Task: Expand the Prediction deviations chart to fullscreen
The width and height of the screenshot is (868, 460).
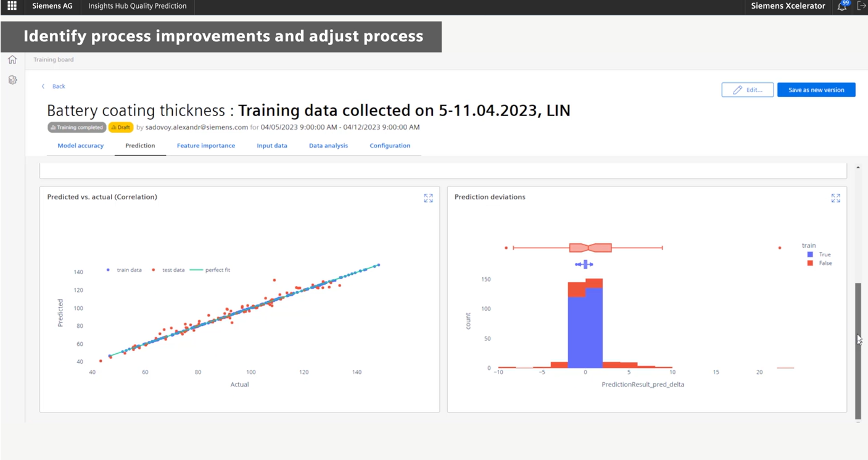Action: (836, 198)
